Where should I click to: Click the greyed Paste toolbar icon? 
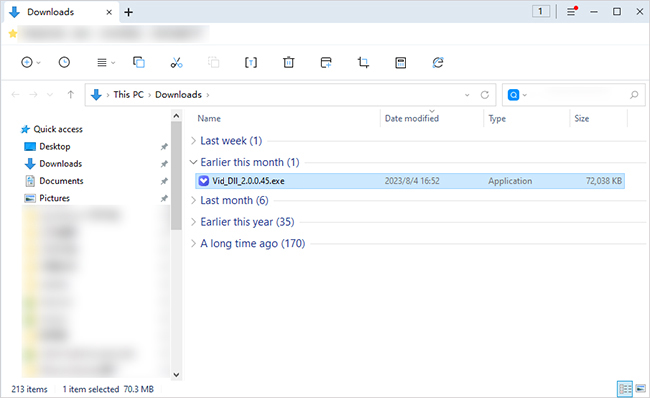pos(213,63)
